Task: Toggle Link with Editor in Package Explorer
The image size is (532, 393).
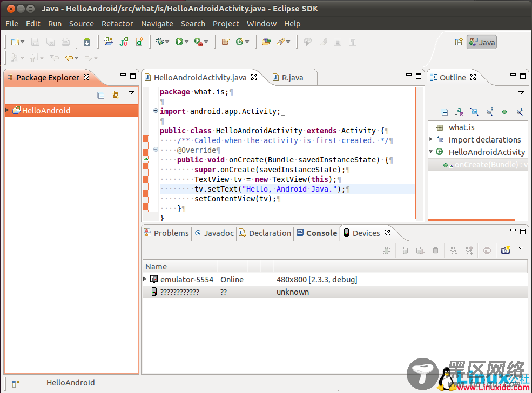Action: (116, 96)
